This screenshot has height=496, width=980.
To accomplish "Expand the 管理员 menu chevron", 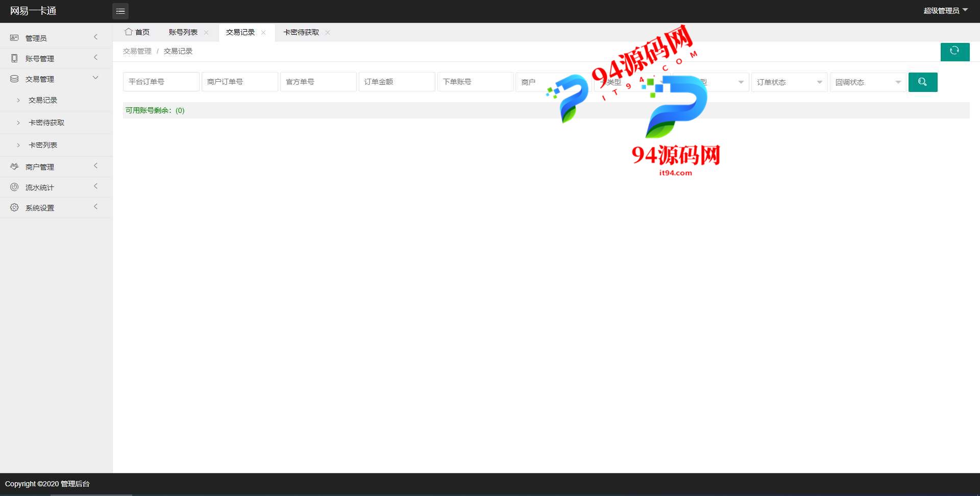I will pos(95,37).
